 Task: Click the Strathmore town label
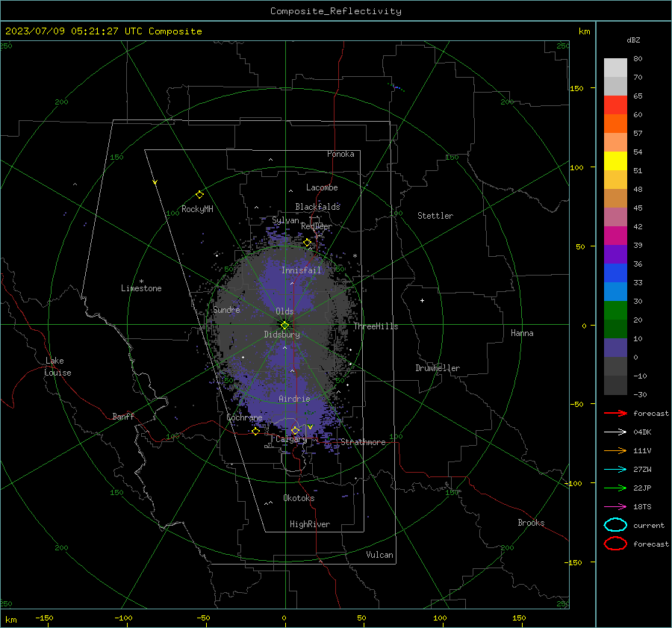[x=363, y=442]
